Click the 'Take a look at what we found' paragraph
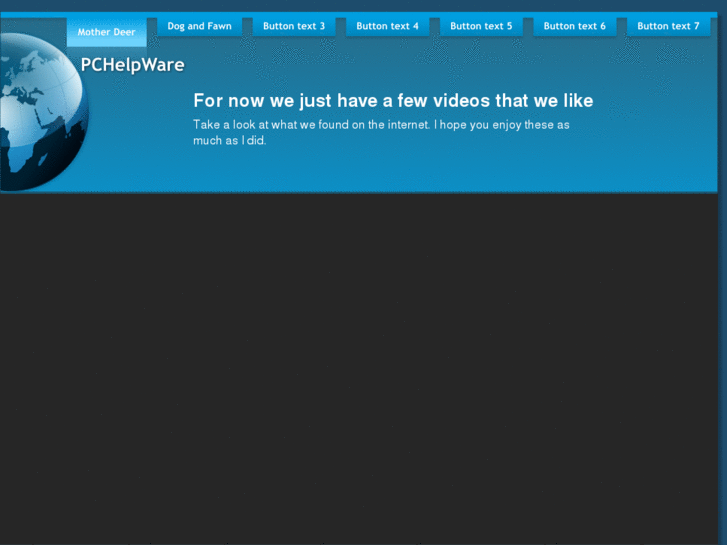Image resolution: width=727 pixels, height=545 pixels. pos(381,133)
